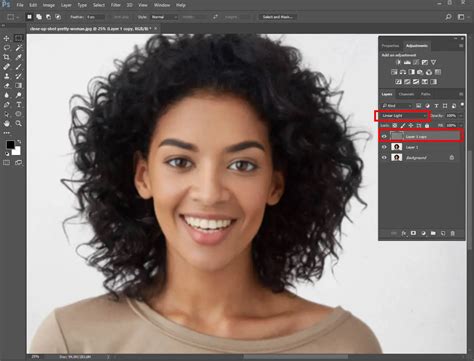474x361 pixels.
Task: Hide the Background layer eye icon
Action: tap(384, 157)
